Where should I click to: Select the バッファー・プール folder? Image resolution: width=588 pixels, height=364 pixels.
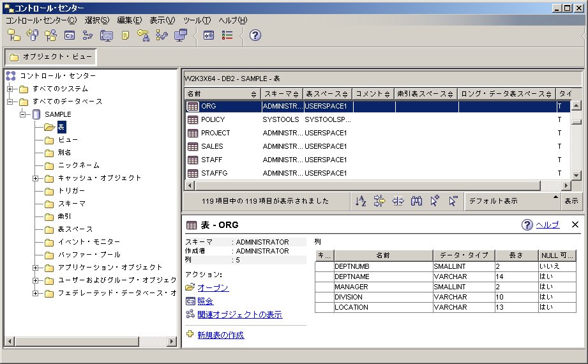pos(89,255)
